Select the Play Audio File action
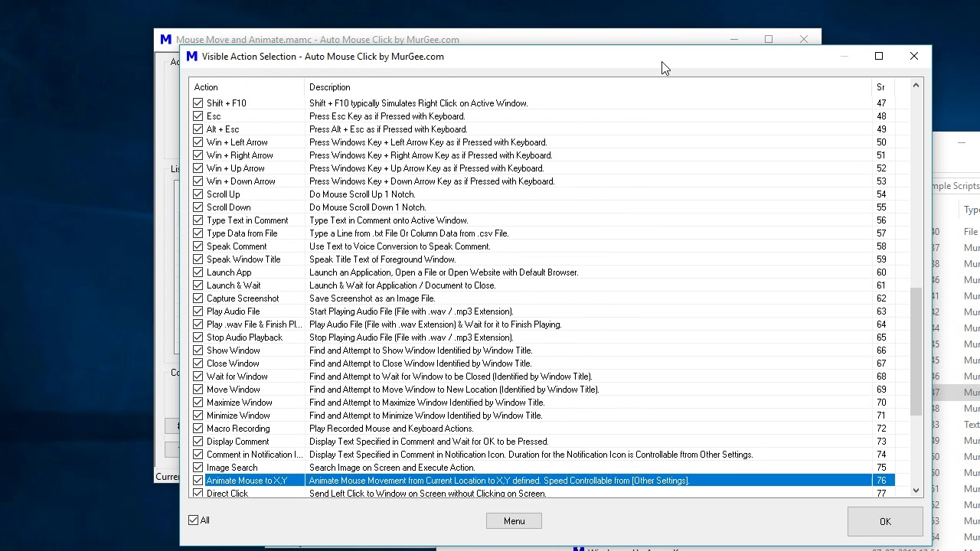The height and width of the screenshot is (551, 980). tap(542, 311)
